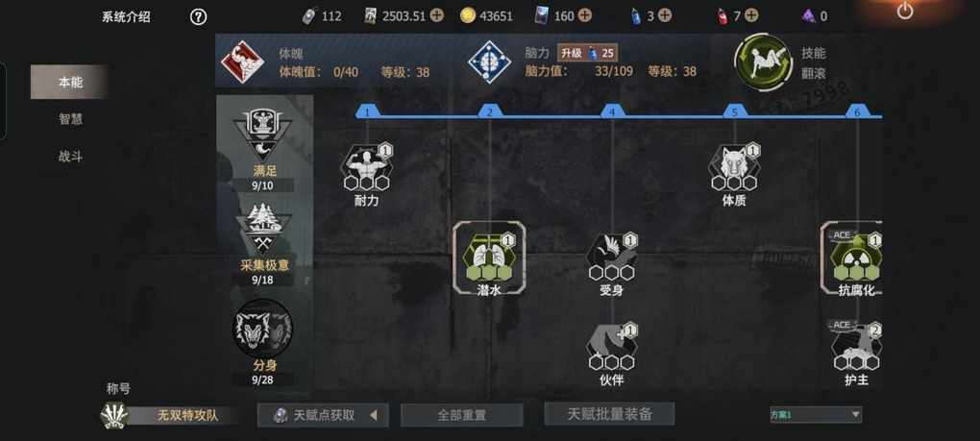Open the 翻滚 roll skill icon
Viewport: 980px width, 441px height.
pos(763,63)
